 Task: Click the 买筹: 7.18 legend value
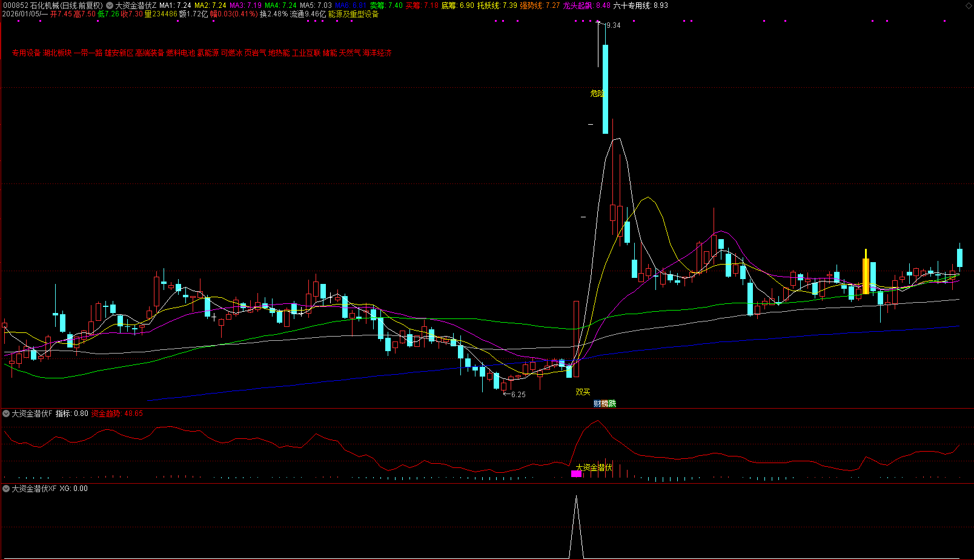(422, 5)
